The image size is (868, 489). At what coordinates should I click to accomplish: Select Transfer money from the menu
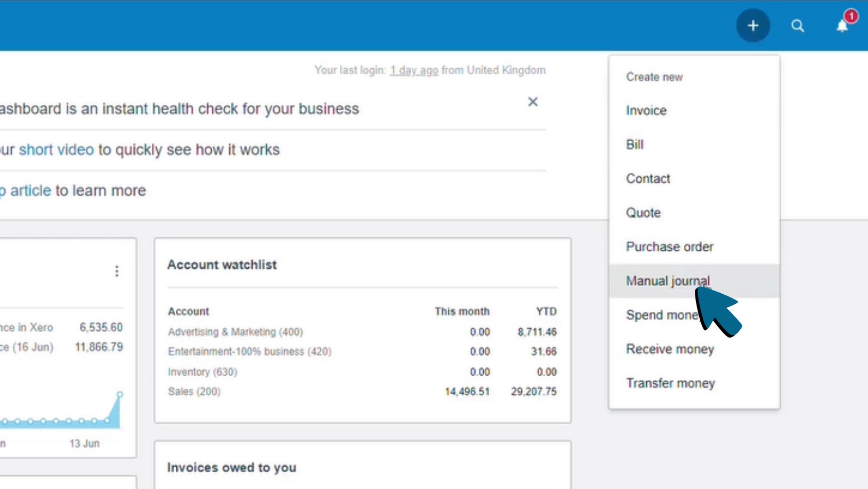coord(671,383)
